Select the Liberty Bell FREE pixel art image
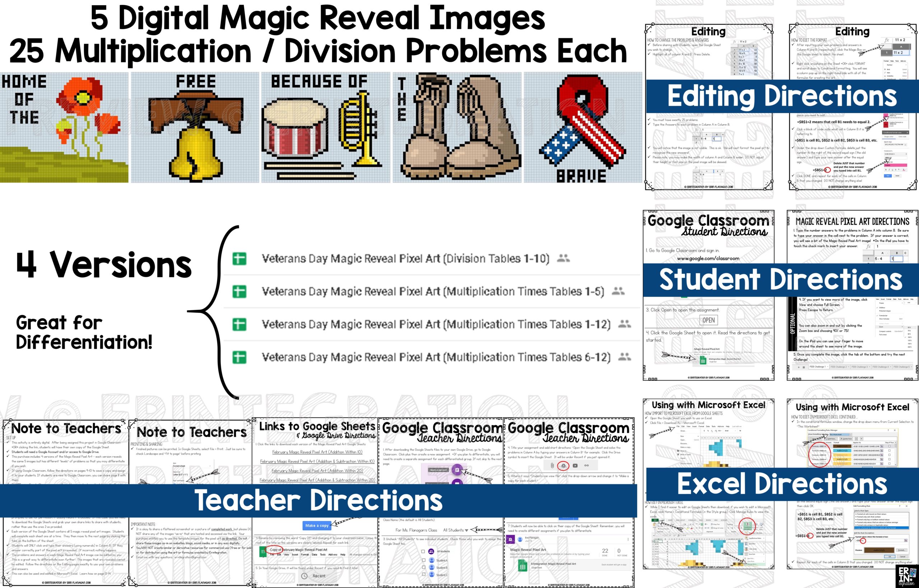This screenshot has width=919, height=588. click(195, 127)
